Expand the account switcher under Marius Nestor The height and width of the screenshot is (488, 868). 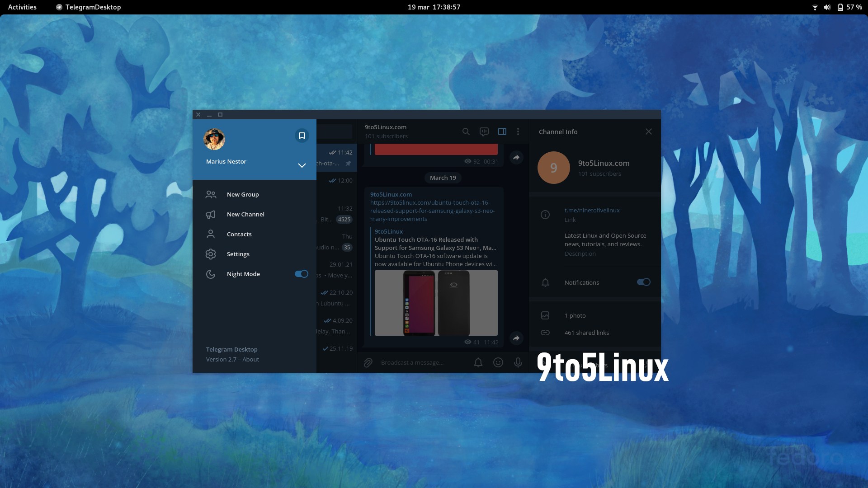tap(302, 165)
